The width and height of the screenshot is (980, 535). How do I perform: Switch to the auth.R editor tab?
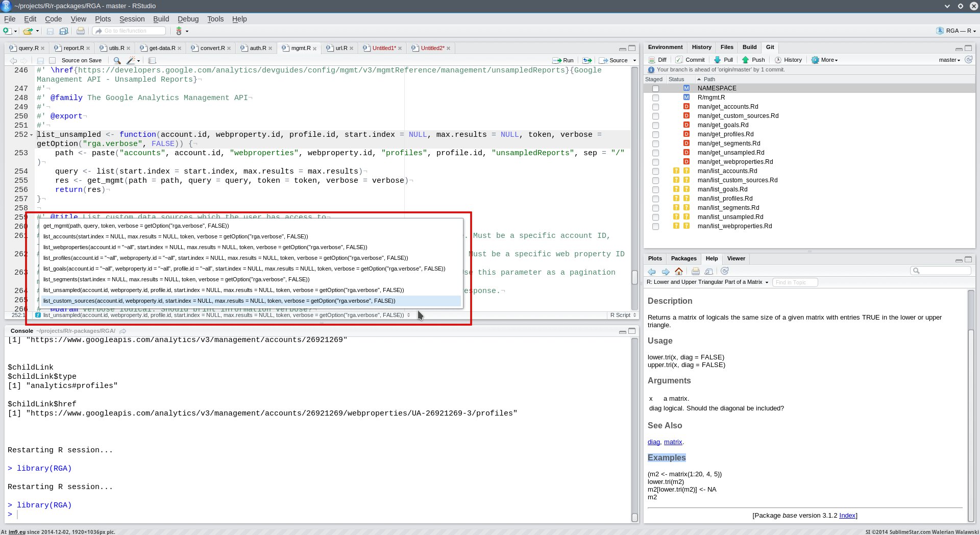tap(258, 48)
